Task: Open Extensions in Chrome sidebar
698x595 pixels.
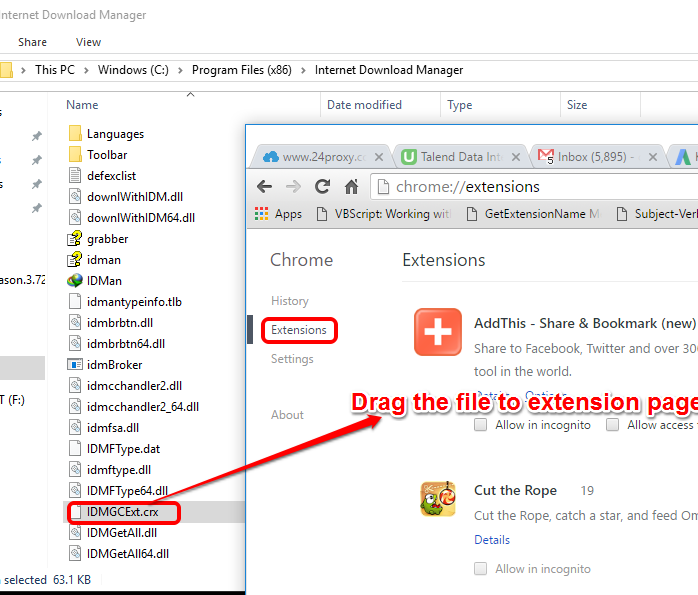Action: click(x=299, y=330)
